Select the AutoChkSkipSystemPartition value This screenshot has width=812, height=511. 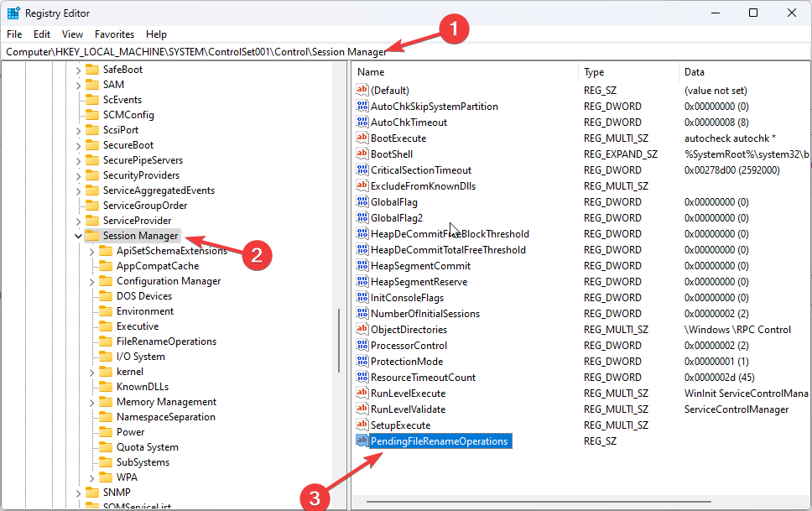(x=434, y=107)
